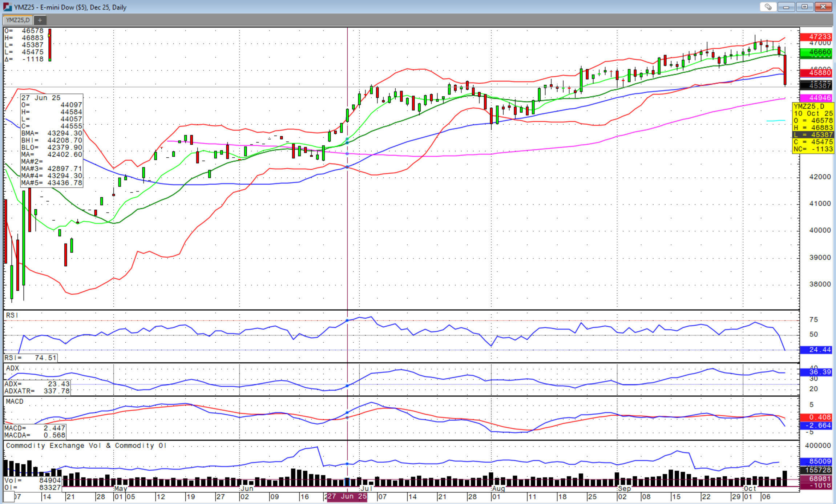Image resolution: width=836 pixels, height=504 pixels.
Task: Click the blue 24.44 RSI value marker
Action: click(816, 350)
